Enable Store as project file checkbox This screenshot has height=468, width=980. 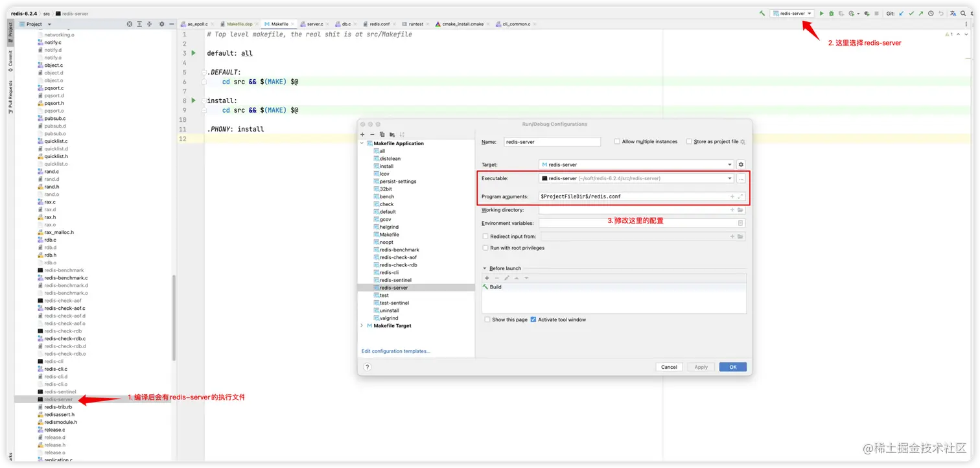[x=689, y=141]
